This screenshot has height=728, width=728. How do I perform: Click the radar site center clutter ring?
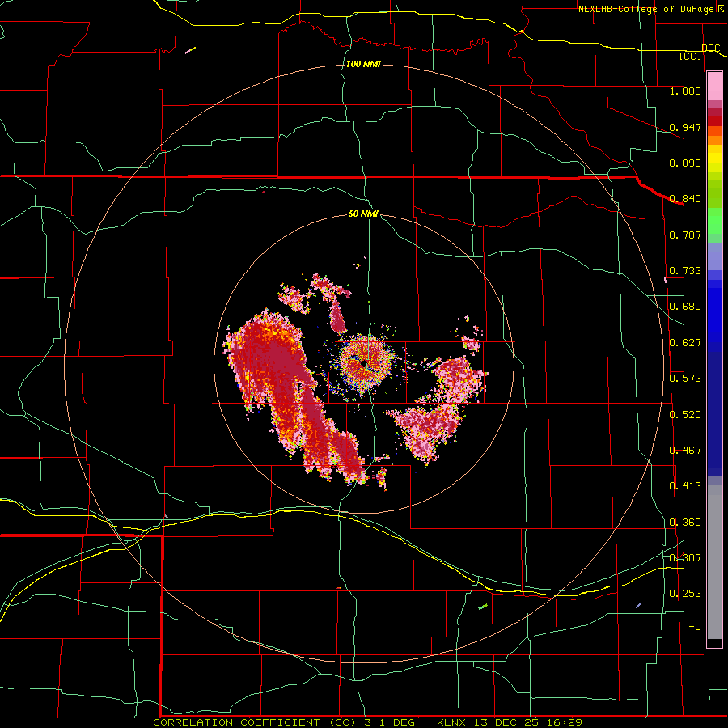click(x=366, y=362)
